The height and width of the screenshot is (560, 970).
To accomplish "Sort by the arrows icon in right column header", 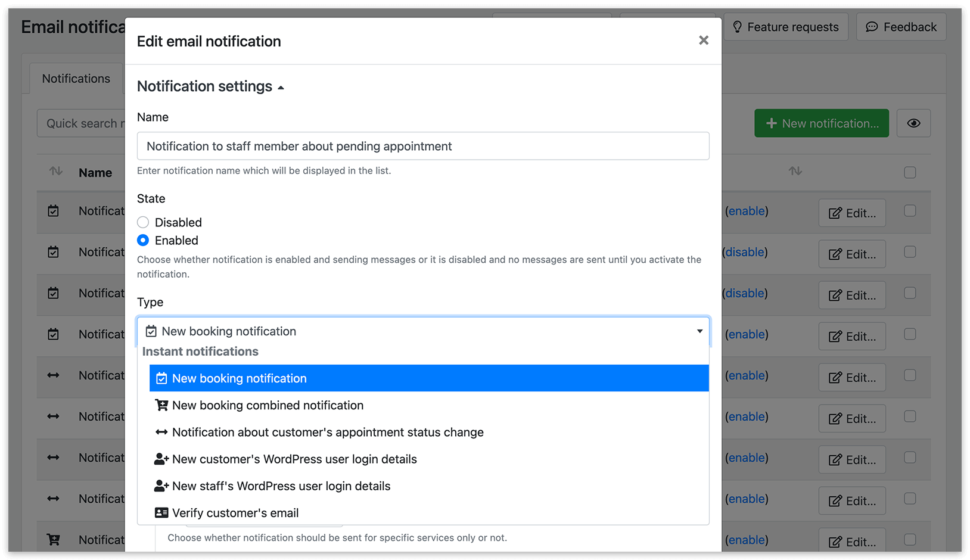I will pos(795,172).
